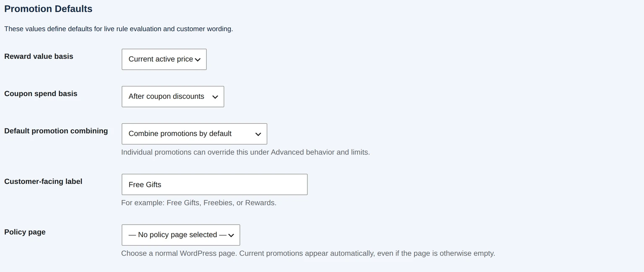Expand the Default promotion combining select
This screenshot has width=644, height=272.
pyautogui.click(x=194, y=134)
